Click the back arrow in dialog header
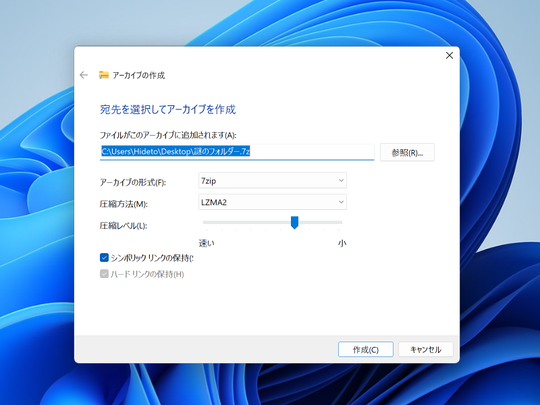 (84, 75)
